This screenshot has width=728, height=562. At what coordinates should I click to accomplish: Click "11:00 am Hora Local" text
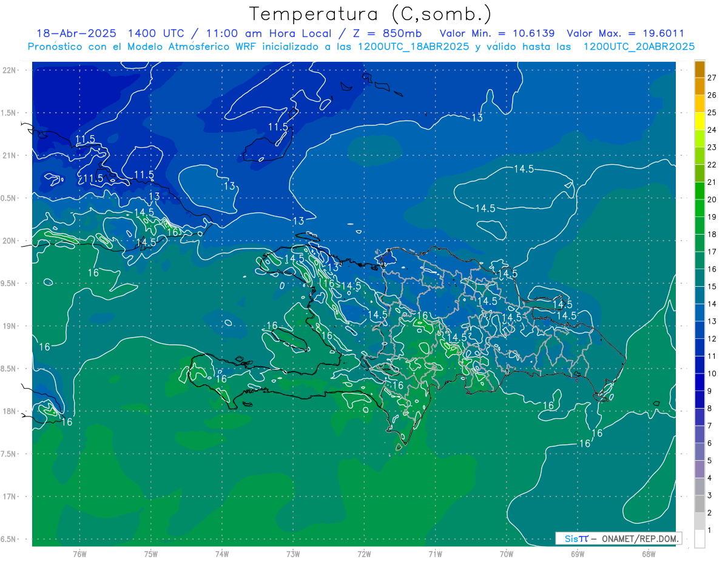pos(268,33)
